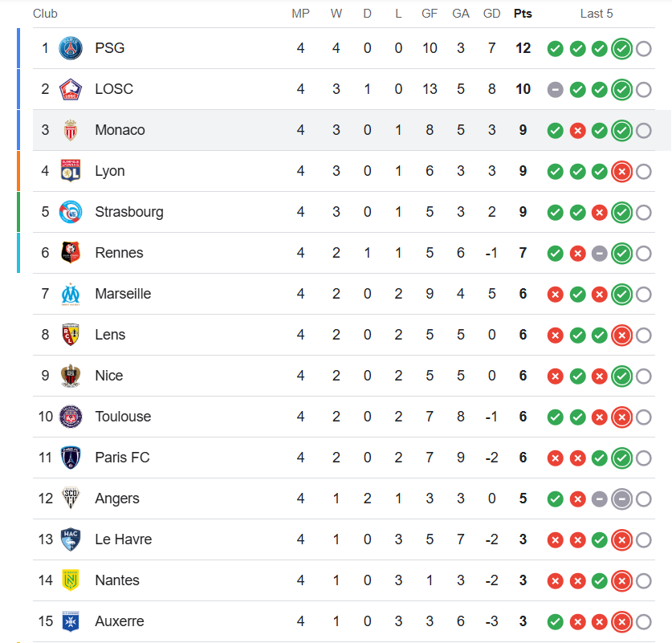
Task: Select the Marseille crest
Action: [x=71, y=294]
